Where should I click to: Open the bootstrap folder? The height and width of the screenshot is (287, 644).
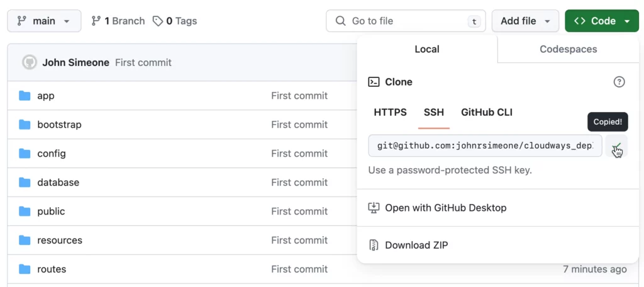click(59, 125)
